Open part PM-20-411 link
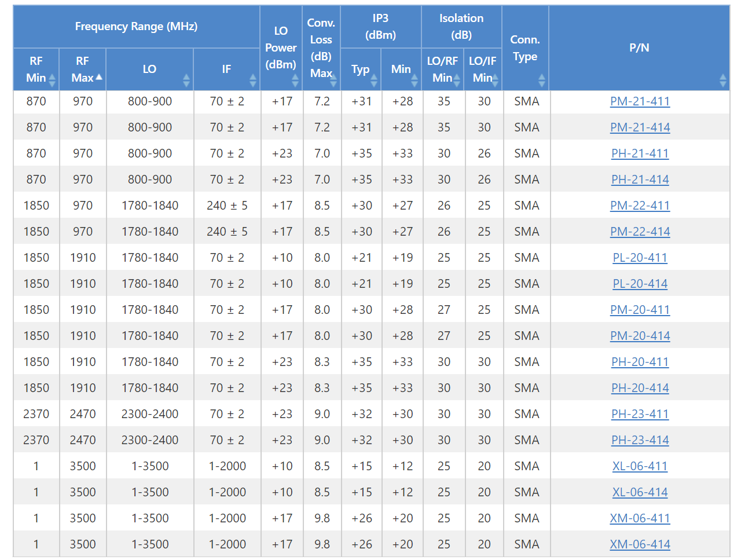 click(x=640, y=310)
